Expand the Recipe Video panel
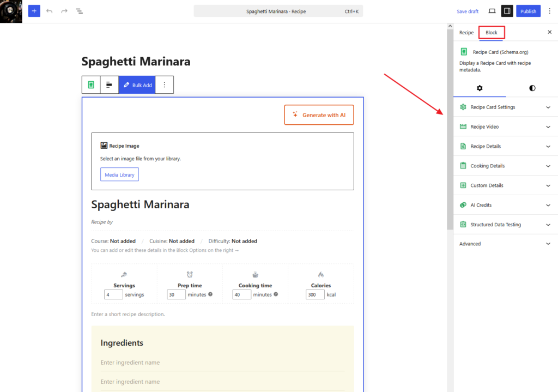558x392 pixels. point(505,126)
